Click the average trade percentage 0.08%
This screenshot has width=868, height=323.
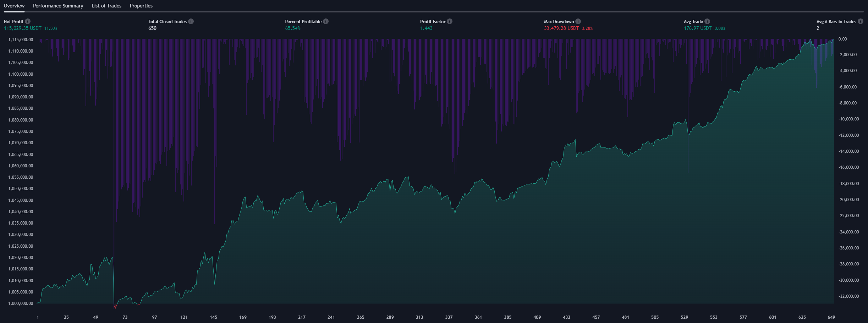click(720, 28)
